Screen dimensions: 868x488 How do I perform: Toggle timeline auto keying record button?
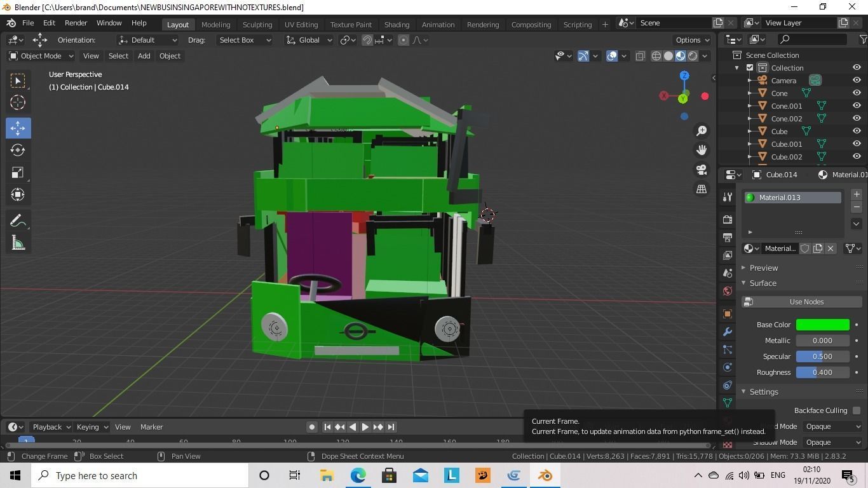[x=312, y=427]
